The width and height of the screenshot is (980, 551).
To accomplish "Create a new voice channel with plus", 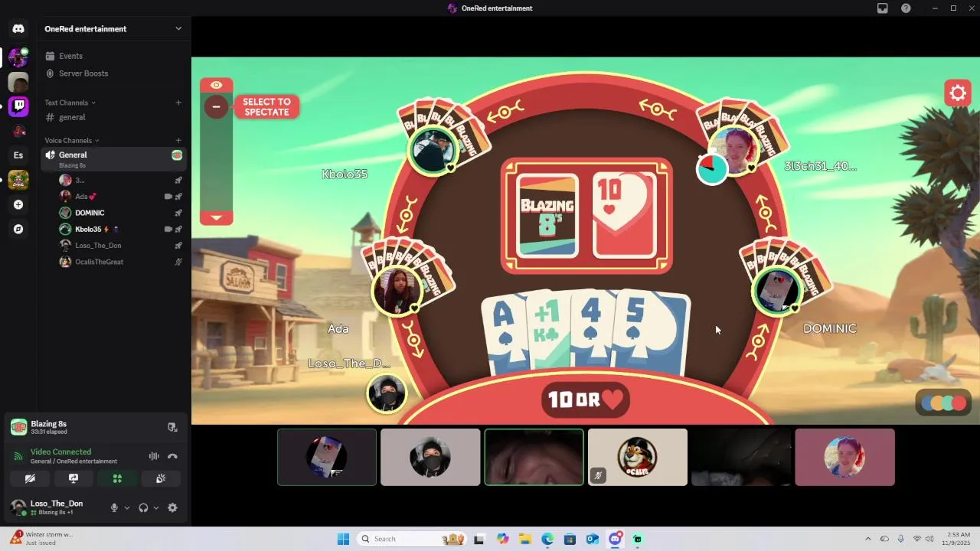I will pyautogui.click(x=178, y=141).
